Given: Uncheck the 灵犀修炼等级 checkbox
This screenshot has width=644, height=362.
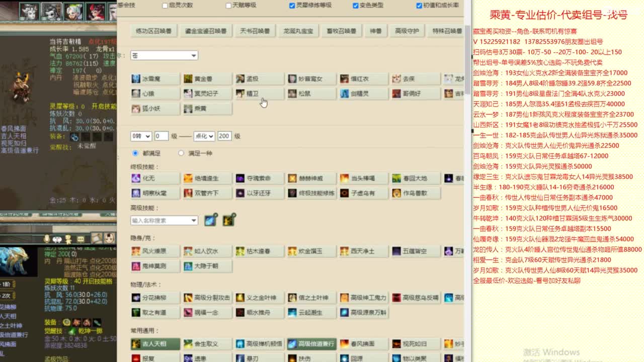Looking at the screenshot, I should 292,6.
